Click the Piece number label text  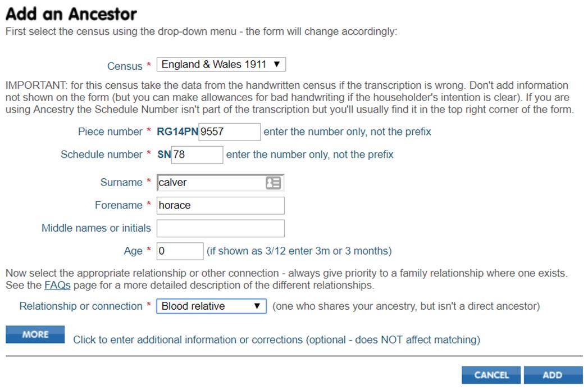[110, 132]
